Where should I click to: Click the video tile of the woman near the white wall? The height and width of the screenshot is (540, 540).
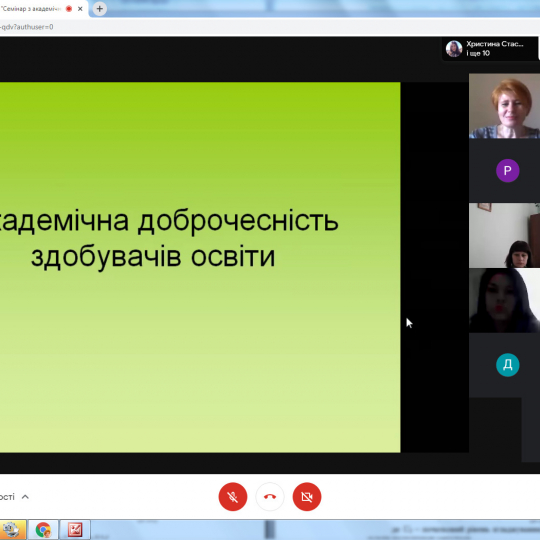tap(505, 235)
